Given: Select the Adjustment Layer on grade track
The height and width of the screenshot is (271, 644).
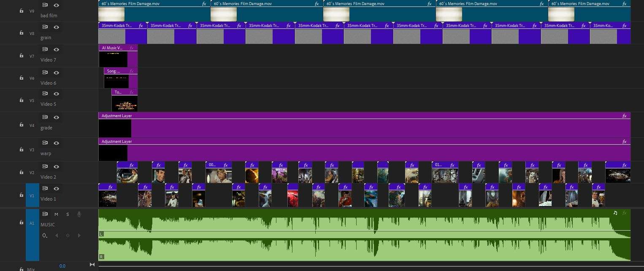Looking at the screenshot, I should pyautogui.click(x=364, y=125).
